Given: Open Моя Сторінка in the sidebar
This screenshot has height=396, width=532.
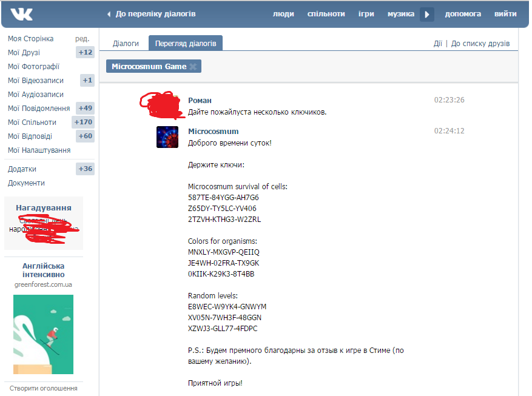Looking at the screenshot, I should coord(30,39).
